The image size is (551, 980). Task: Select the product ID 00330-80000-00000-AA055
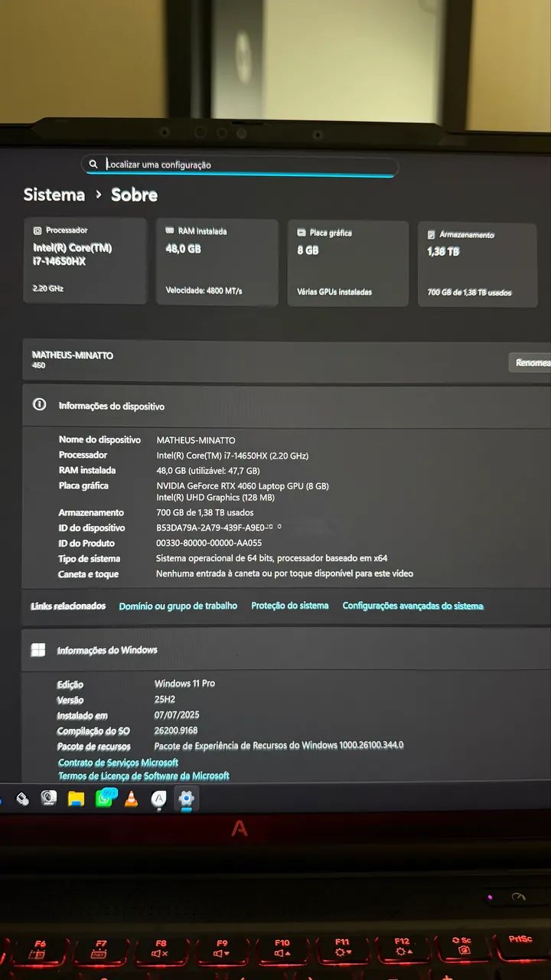(x=209, y=543)
